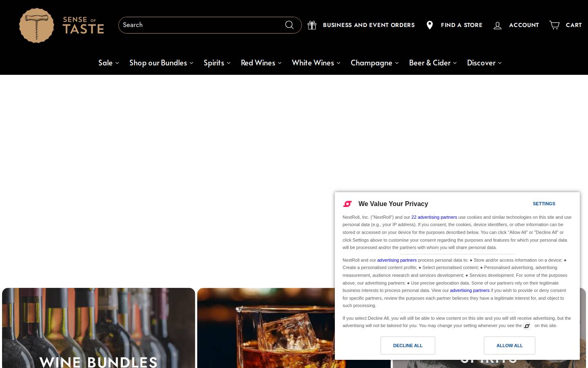Open the Discover menu
This screenshot has height=368, width=588.
pos(481,63)
